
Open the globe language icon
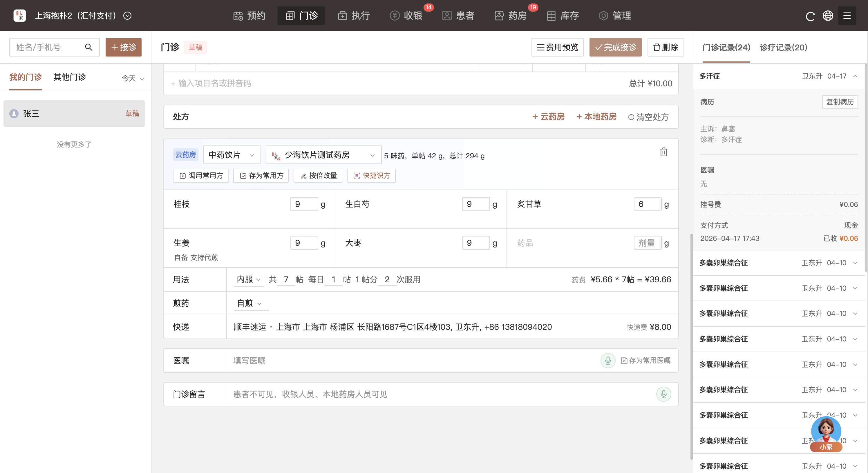(828, 16)
